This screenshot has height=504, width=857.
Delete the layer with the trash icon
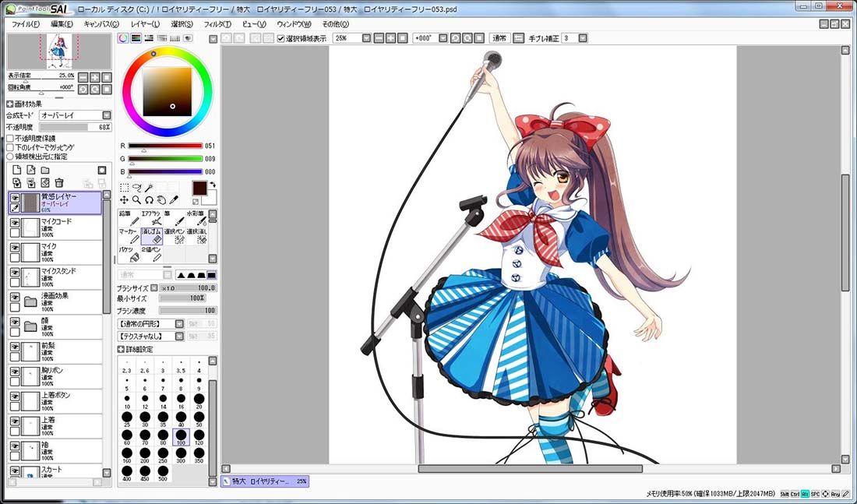pos(59,183)
